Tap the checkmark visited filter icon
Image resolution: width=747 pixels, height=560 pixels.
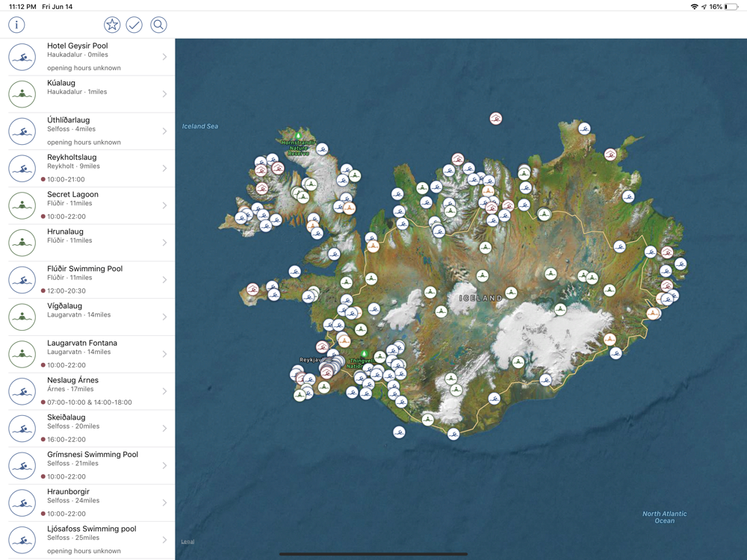134,25
